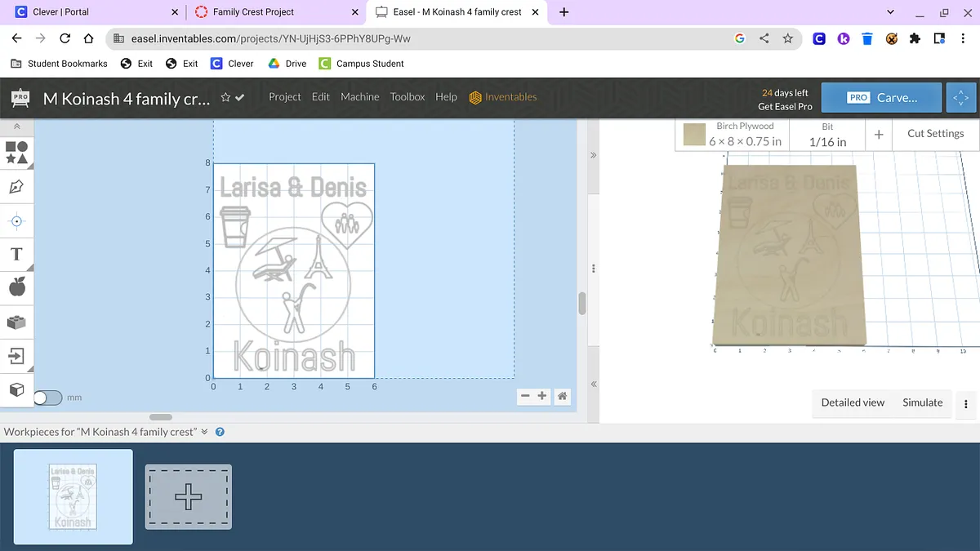Choose the Text tool

(16, 254)
